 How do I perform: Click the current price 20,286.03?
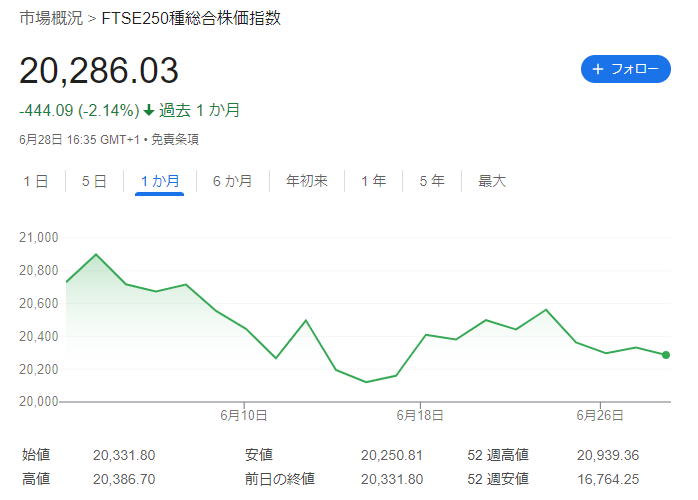(99, 70)
